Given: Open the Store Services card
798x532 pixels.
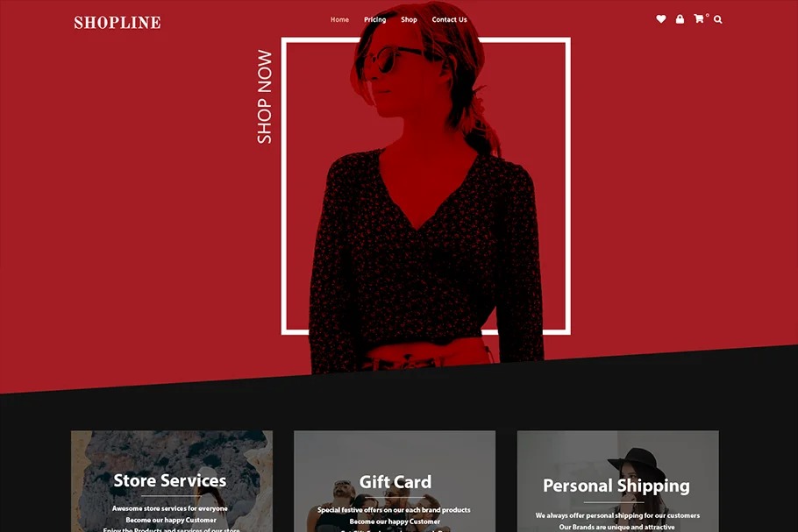Looking at the screenshot, I should (x=172, y=481).
